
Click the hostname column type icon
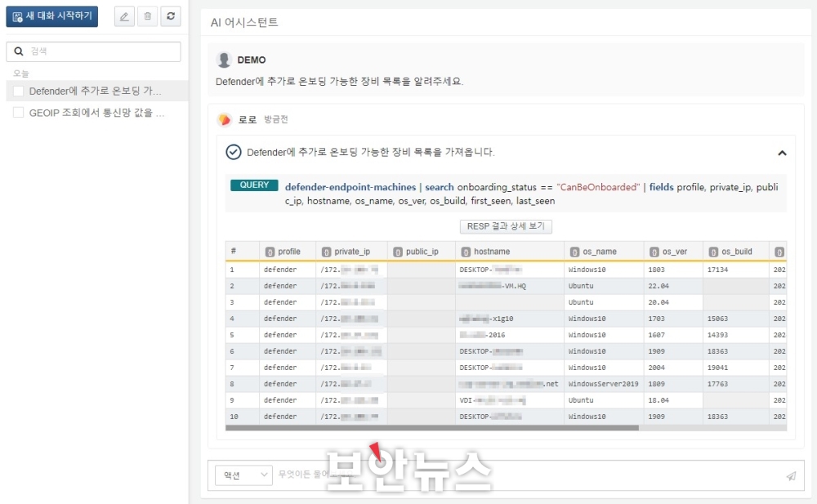pyautogui.click(x=466, y=252)
